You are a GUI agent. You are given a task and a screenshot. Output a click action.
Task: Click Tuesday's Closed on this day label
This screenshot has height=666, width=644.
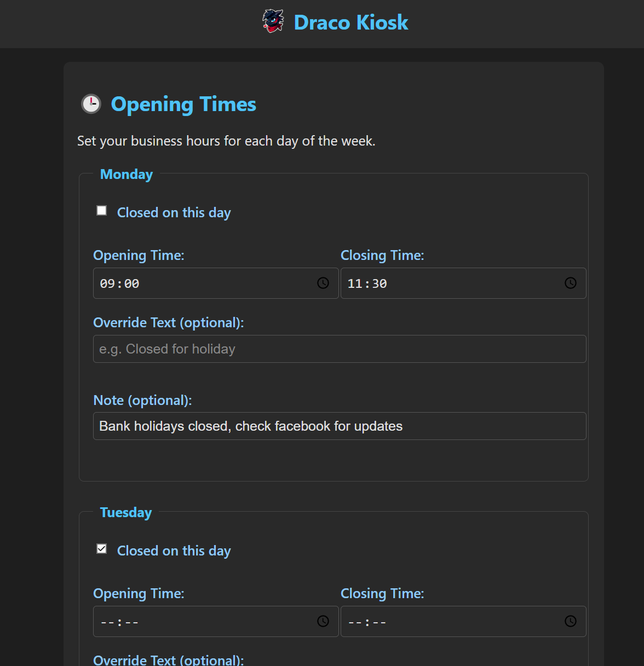coord(174,551)
